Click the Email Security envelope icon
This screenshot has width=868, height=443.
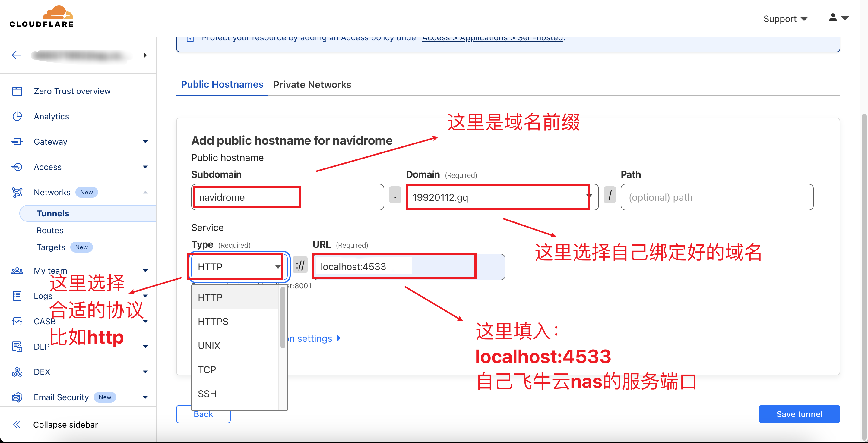point(17,397)
